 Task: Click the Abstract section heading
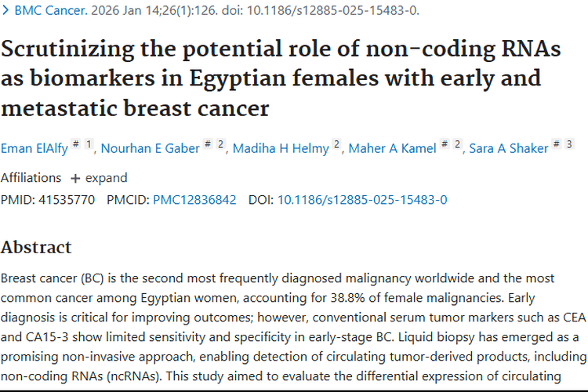36,247
